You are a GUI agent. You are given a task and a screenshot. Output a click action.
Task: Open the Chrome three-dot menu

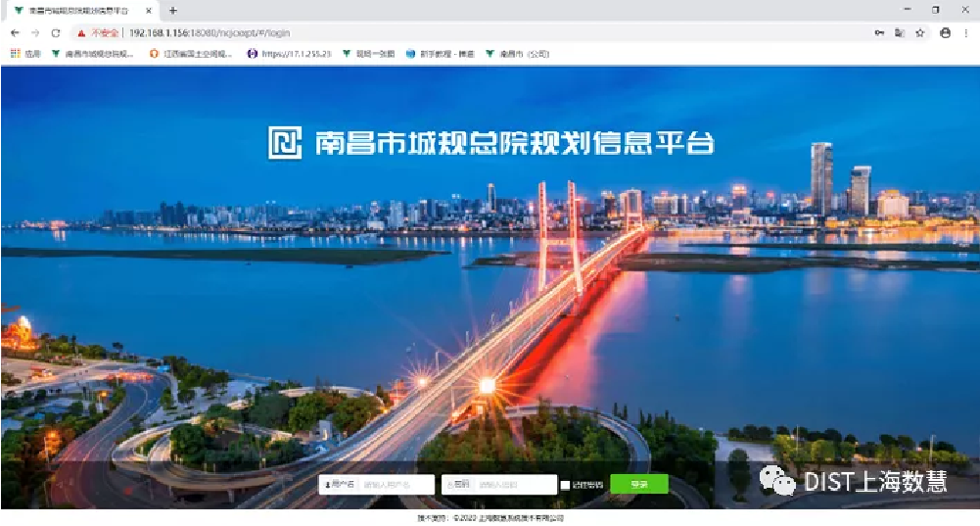pyautogui.click(x=965, y=32)
